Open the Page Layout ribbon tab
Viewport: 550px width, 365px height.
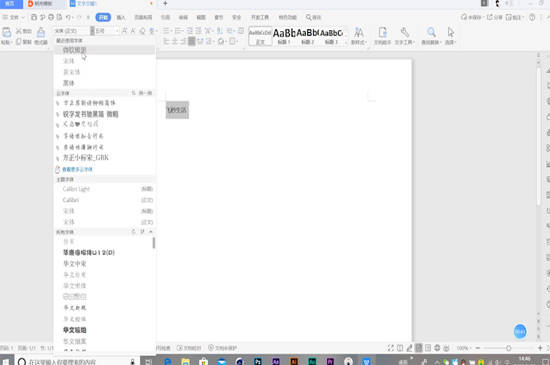[x=143, y=17]
